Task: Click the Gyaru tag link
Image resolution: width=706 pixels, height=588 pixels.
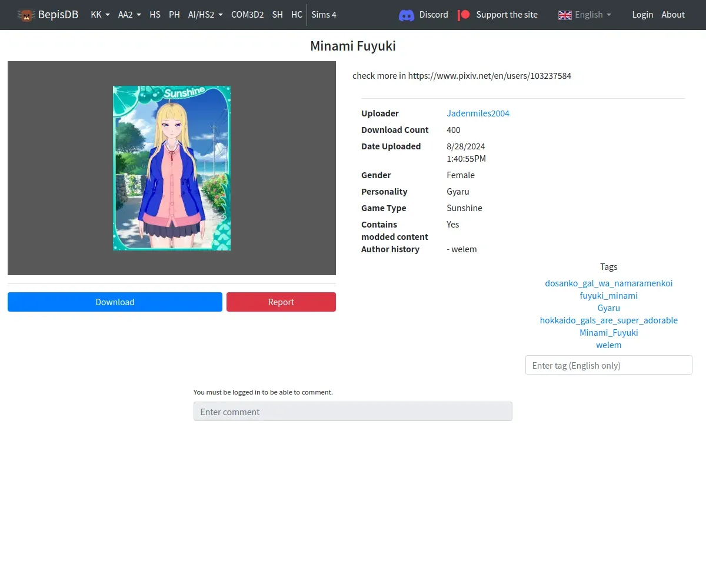Action: pyautogui.click(x=609, y=308)
